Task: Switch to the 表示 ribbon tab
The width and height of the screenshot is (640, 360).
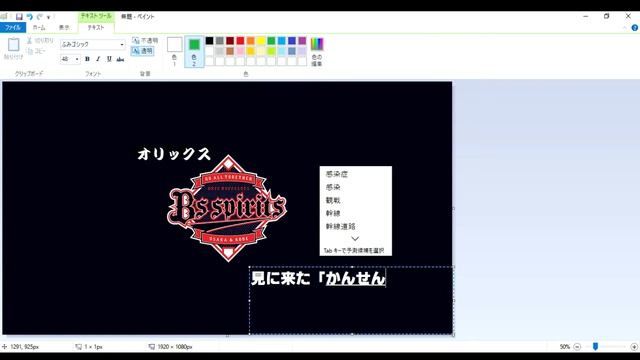Action: pyautogui.click(x=64, y=27)
